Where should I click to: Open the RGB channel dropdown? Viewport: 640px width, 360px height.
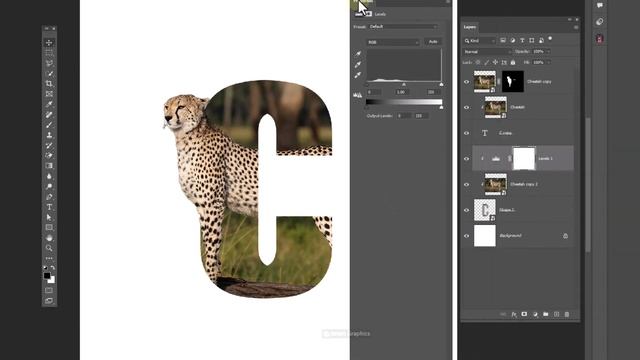[393, 42]
